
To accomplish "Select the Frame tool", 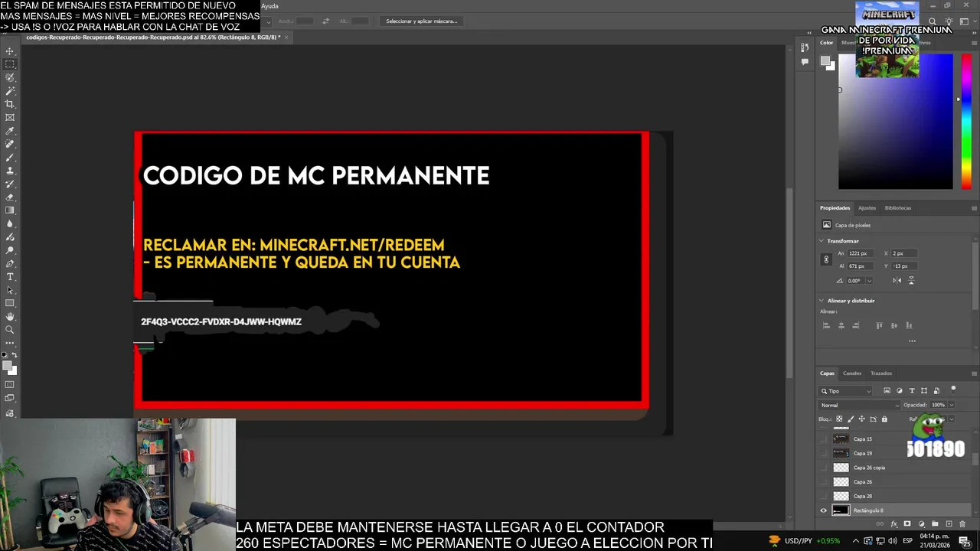I will 10,118.
